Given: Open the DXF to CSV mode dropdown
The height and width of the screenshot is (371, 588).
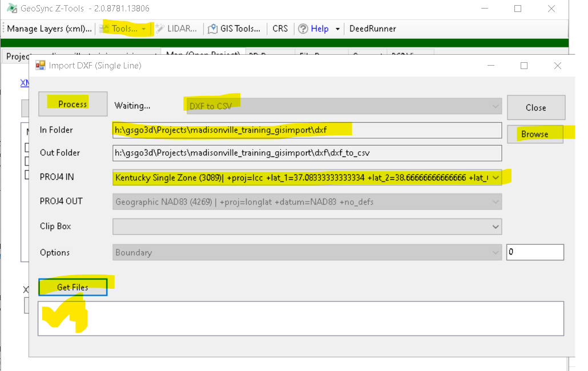Looking at the screenshot, I should [x=496, y=106].
